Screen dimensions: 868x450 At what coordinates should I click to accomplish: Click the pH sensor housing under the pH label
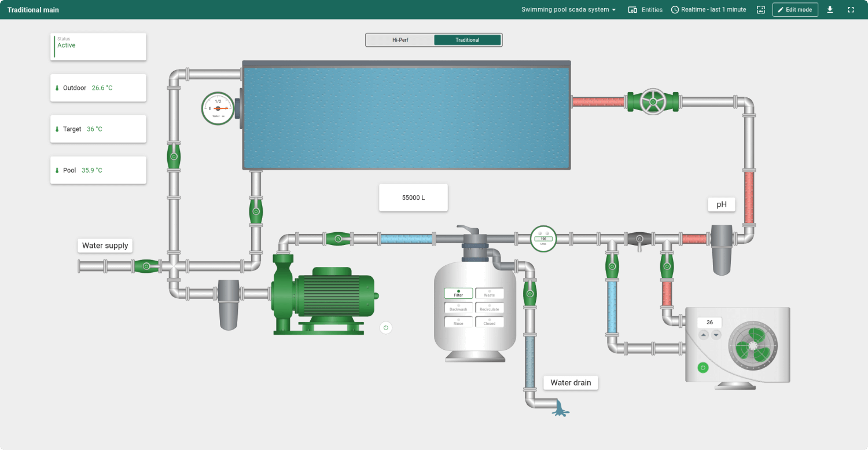click(722, 250)
